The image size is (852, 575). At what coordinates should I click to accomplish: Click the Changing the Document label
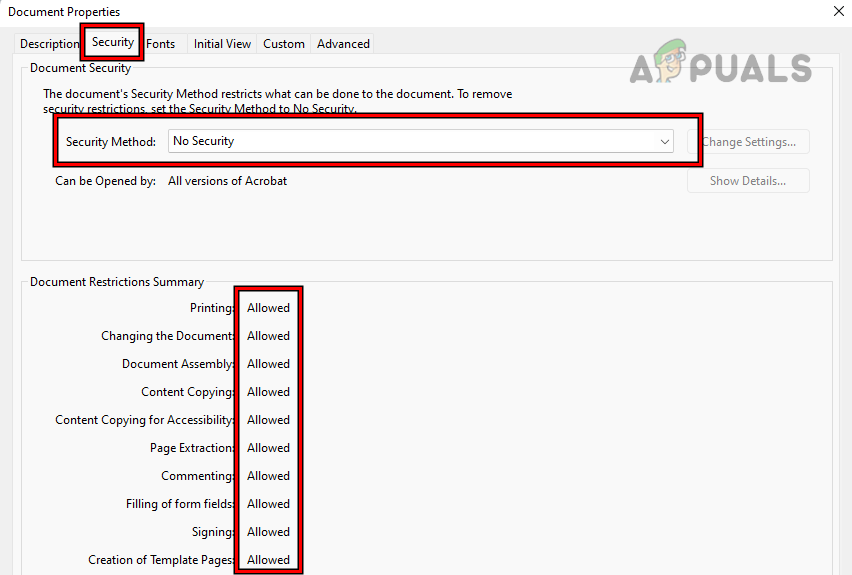[168, 336]
